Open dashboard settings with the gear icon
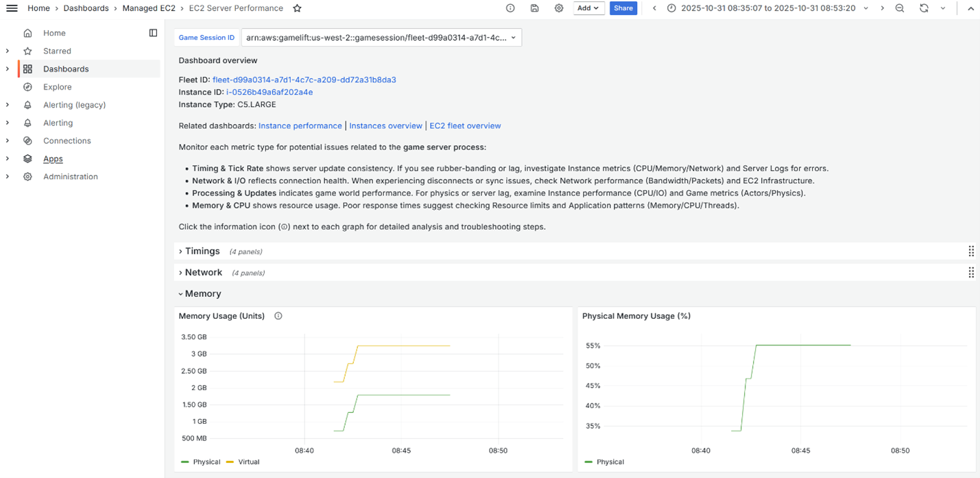Screen dimensions: 980x478 [559, 8]
